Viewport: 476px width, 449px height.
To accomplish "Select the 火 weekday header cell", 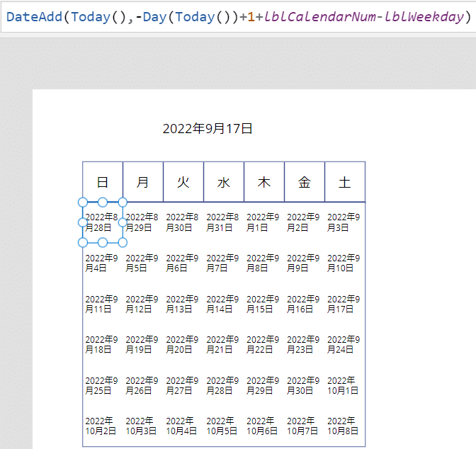I will (183, 182).
